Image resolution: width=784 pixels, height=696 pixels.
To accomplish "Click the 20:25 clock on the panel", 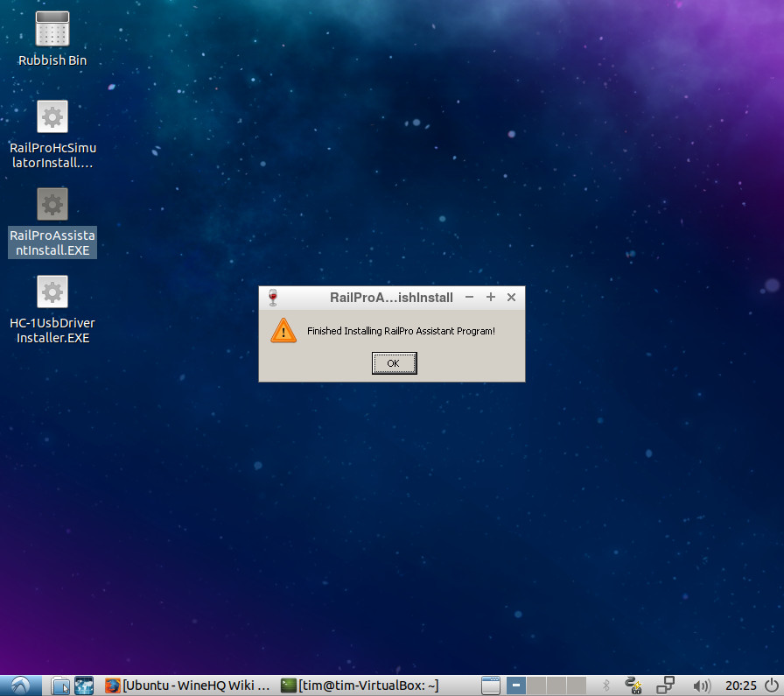I will pyautogui.click(x=742, y=685).
